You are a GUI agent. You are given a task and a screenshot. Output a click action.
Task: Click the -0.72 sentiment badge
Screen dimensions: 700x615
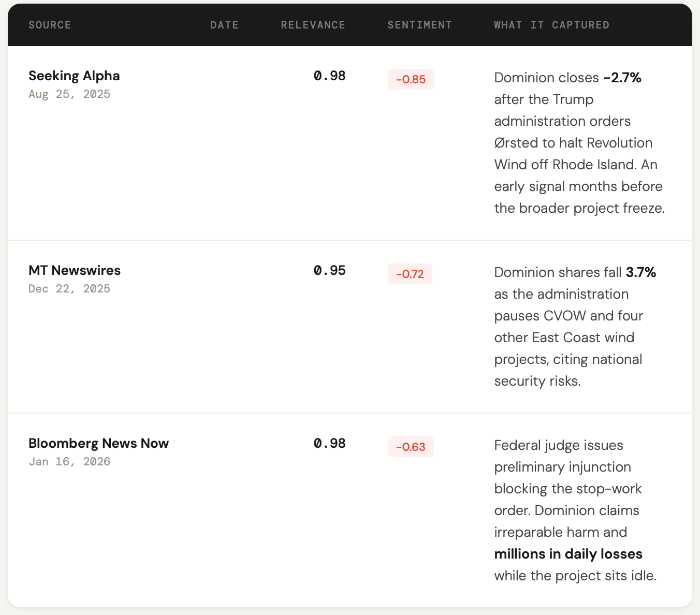pos(410,274)
